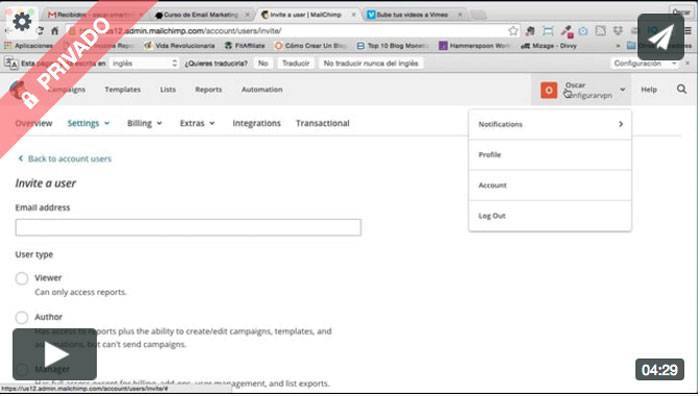Go to the Integrations tab
The height and width of the screenshot is (396, 700).
coord(256,123)
